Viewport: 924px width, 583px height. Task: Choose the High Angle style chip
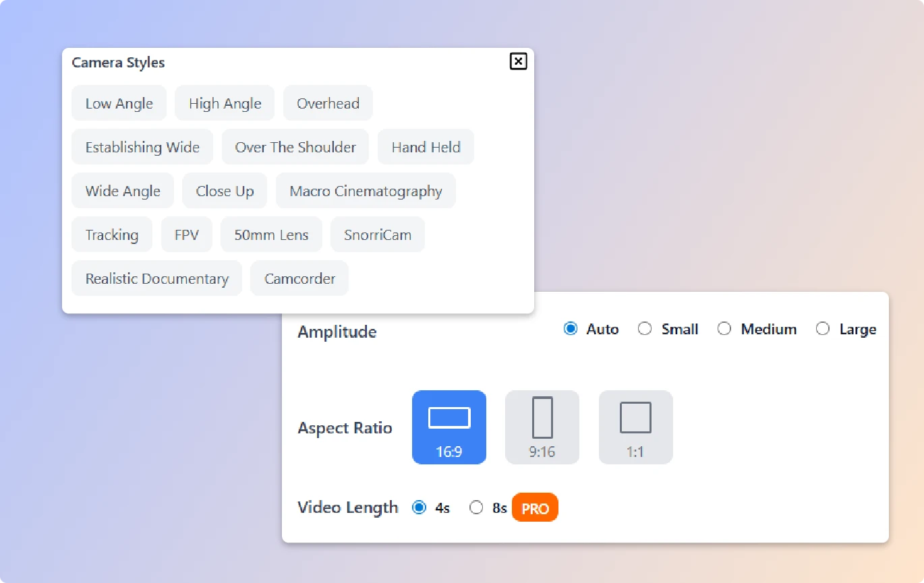[x=225, y=103]
